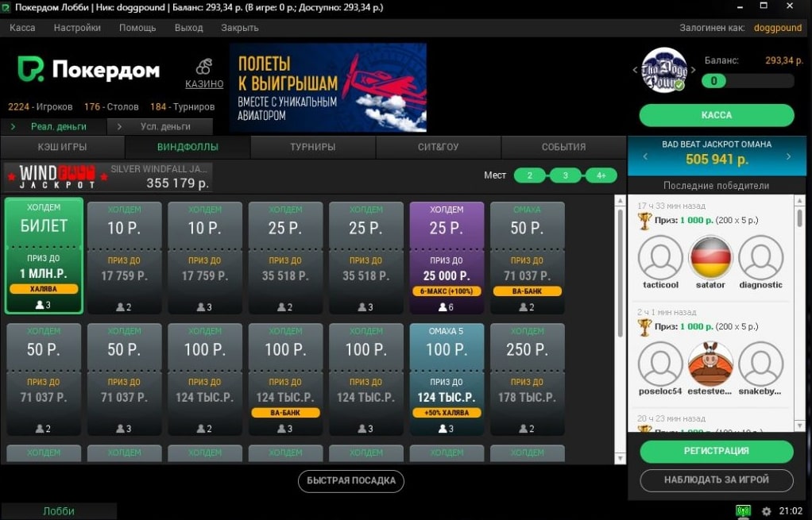Click the tournament list scroll-up arrow

620,201
